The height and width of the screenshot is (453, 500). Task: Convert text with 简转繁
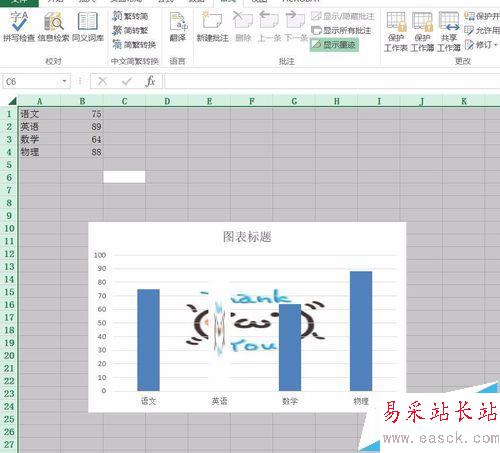[130, 30]
